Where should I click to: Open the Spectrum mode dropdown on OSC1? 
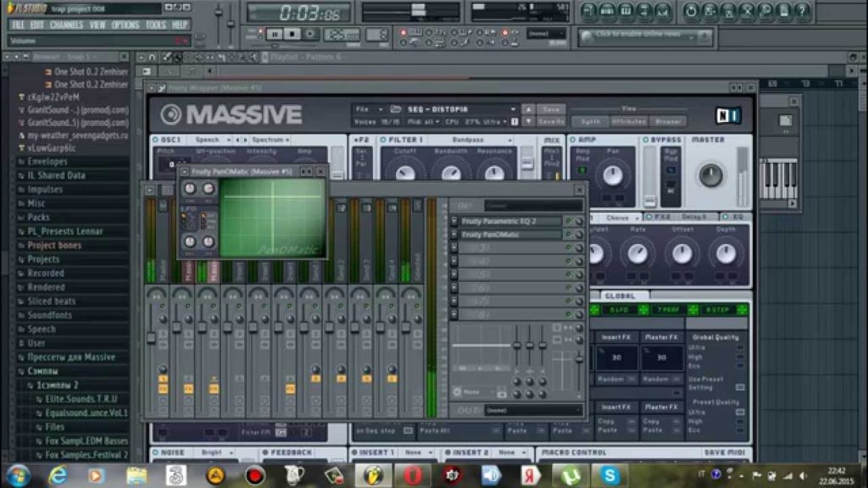pos(270,140)
